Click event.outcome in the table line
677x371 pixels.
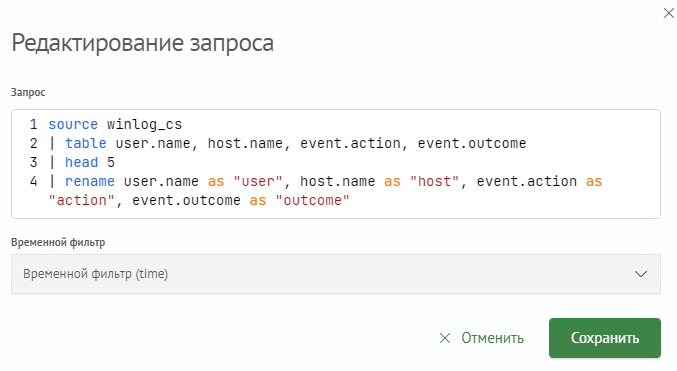pyautogui.click(x=472, y=143)
